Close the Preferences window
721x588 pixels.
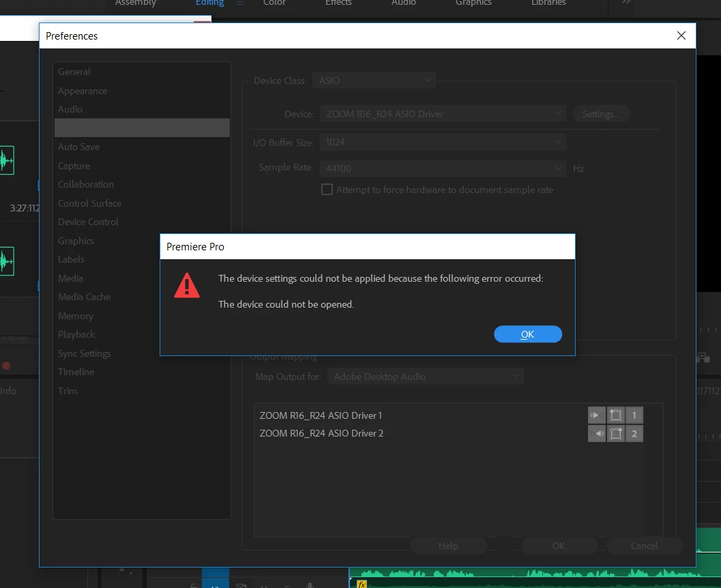pos(681,36)
